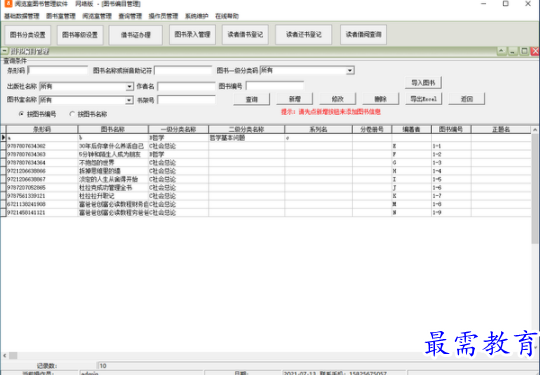The image size is (546, 375).
Task: Click the horizontal scrollbar left arrow
Action: 5,356
